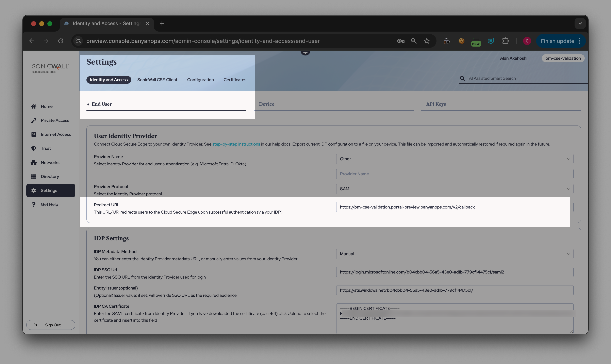Open step-by-step instructions link
The image size is (611, 364).
coord(236,144)
